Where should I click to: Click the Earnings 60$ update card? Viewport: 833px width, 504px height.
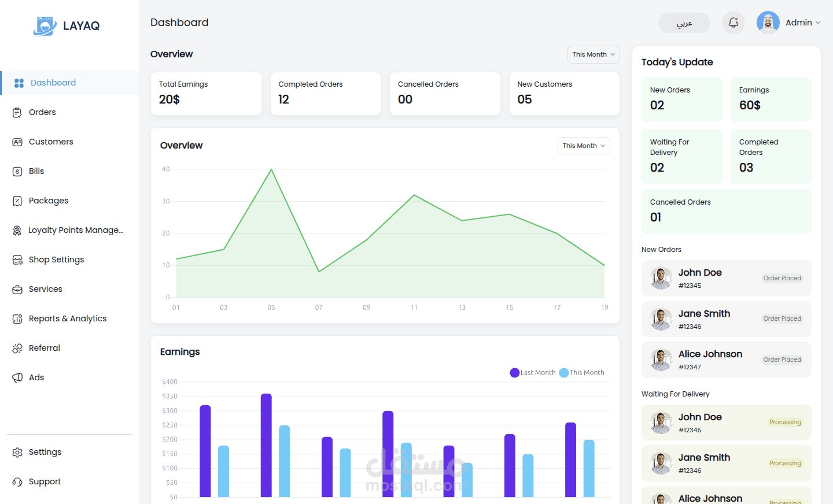point(771,99)
